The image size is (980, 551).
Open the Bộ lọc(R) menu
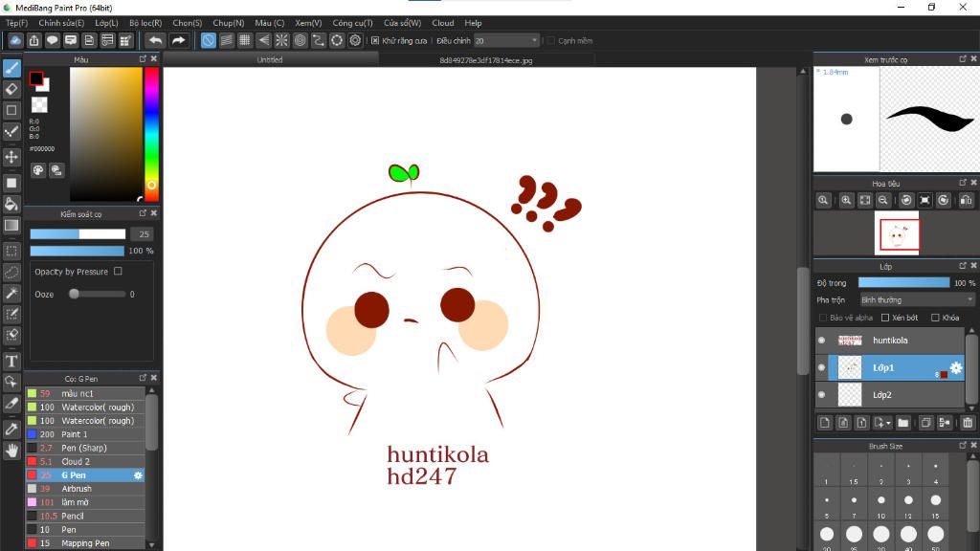[x=145, y=23]
